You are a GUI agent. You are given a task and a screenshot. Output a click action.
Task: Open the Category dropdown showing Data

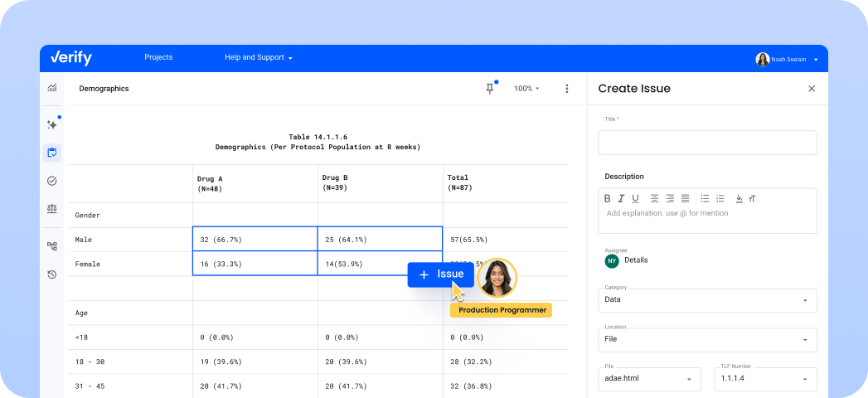point(707,300)
